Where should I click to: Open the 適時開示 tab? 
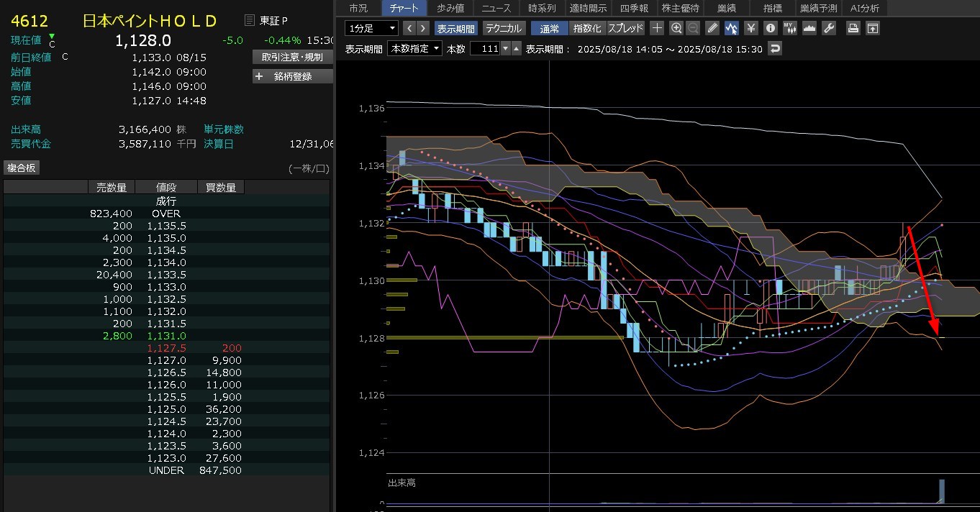point(588,8)
